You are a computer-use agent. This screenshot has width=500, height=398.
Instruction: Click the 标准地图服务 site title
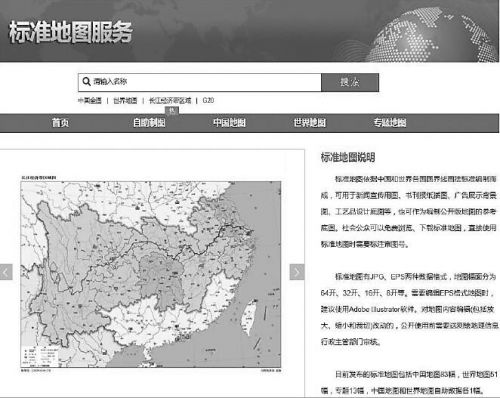tap(70, 32)
